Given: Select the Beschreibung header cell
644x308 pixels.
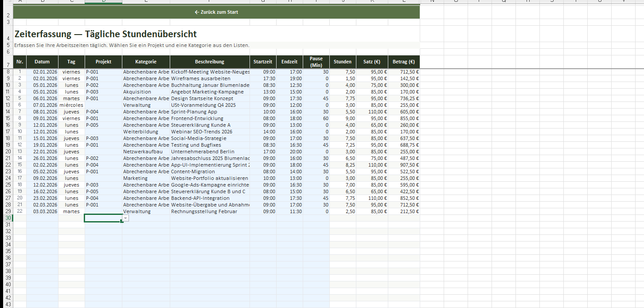Looking at the screenshot, I should tap(210, 62).
